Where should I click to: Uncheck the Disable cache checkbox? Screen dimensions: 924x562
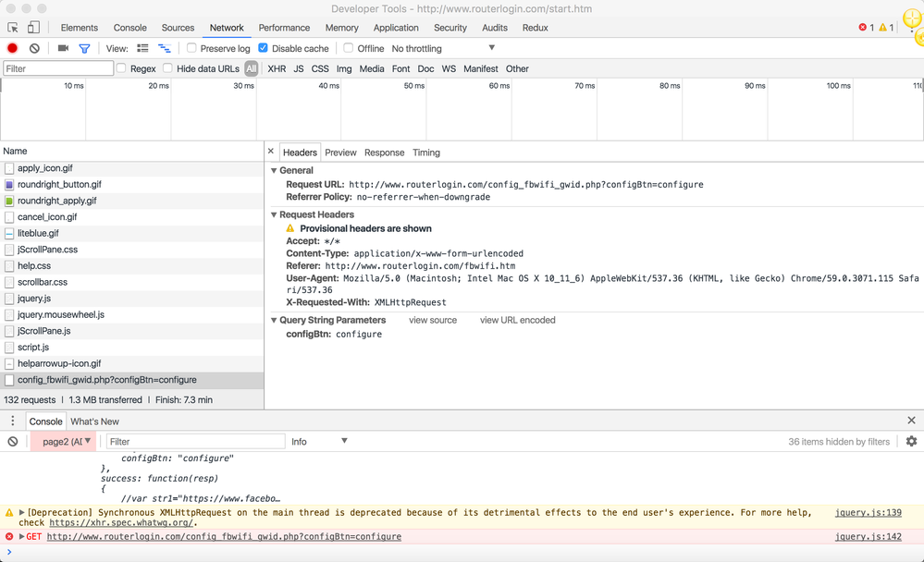pyautogui.click(x=264, y=48)
